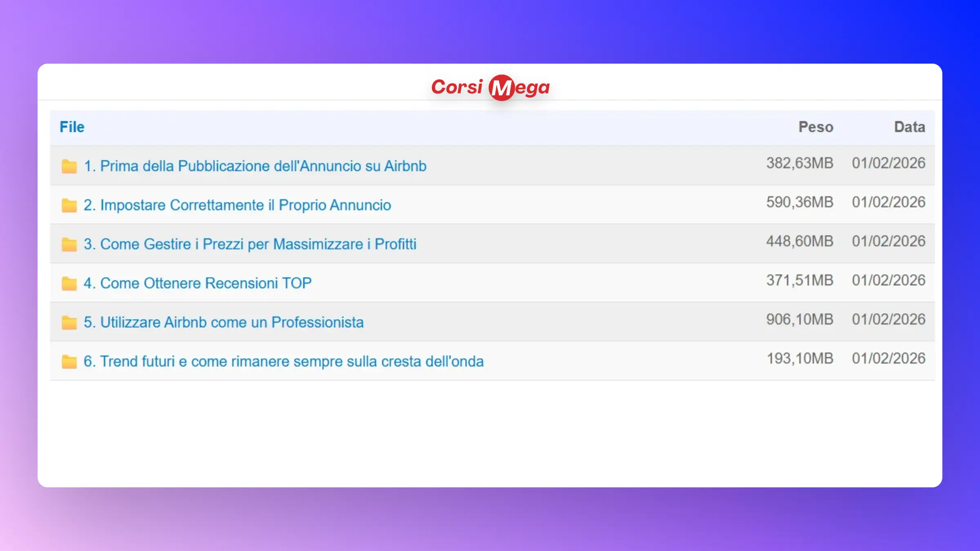Sort by the Peso column header
980x551 pixels.
tap(815, 127)
